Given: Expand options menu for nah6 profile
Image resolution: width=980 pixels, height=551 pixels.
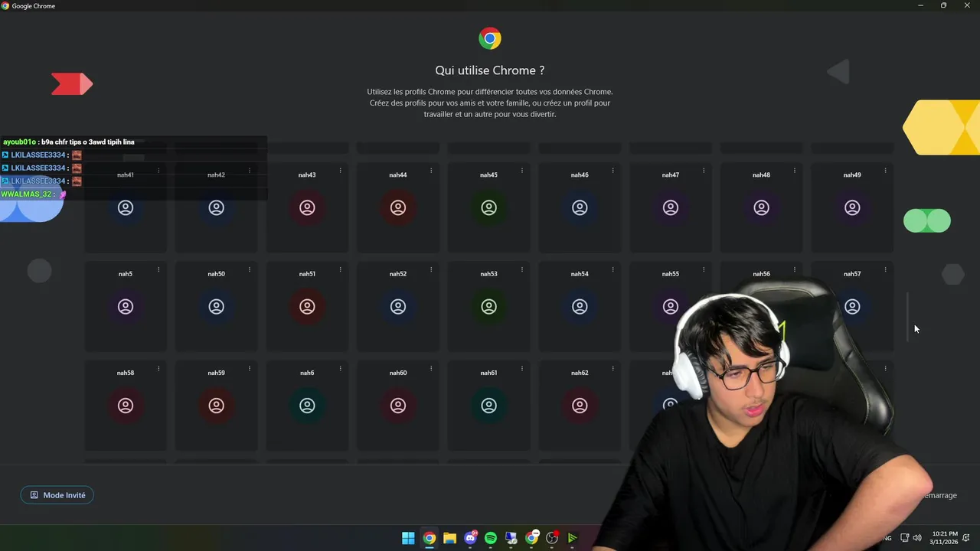Looking at the screenshot, I should (x=340, y=369).
